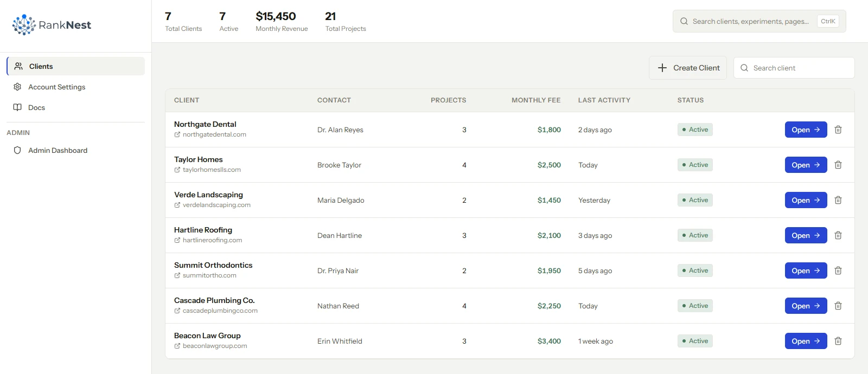Click the external link icon for summitortho.com
868x374 pixels.
tap(177, 275)
